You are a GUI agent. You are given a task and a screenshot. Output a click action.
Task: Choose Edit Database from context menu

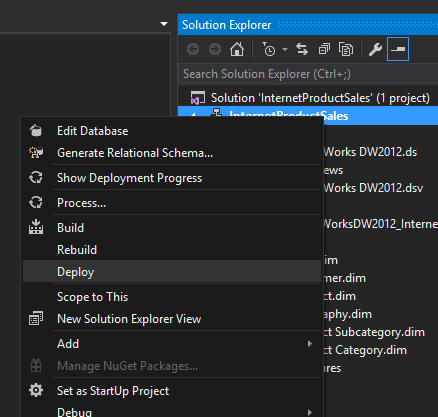click(172, 131)
